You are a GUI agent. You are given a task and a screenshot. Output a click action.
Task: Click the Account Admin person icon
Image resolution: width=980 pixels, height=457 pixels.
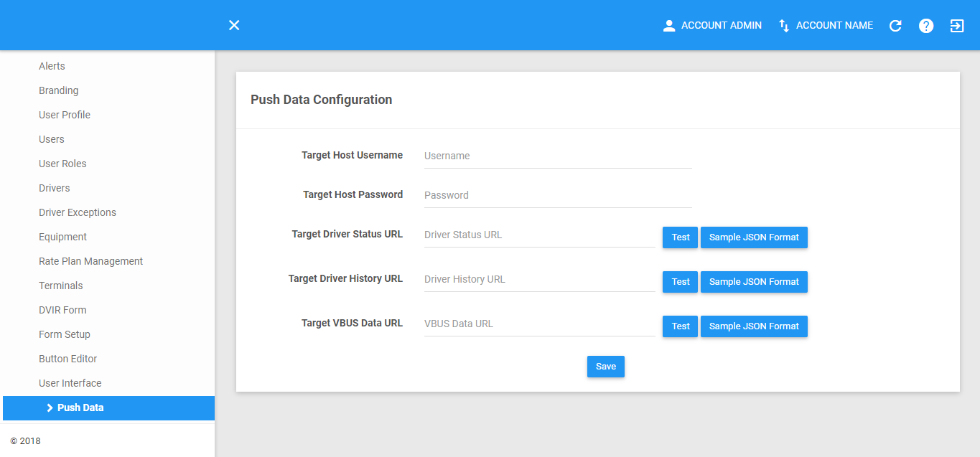pos(669,26)
